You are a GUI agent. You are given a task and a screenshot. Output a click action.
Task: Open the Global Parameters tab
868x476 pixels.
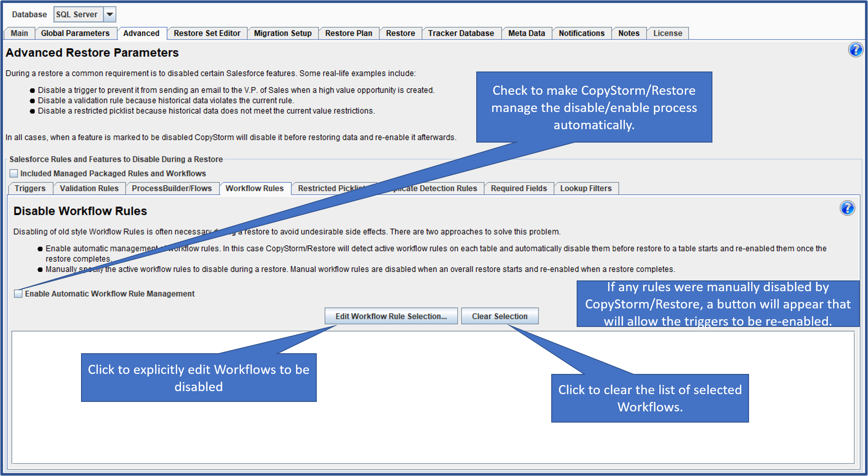click(75, 33)
